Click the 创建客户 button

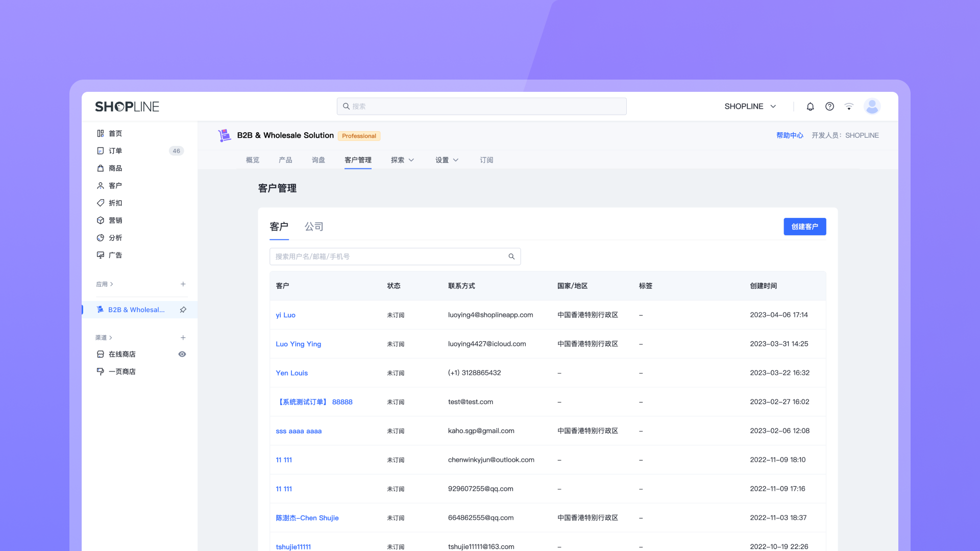click(804, 227)
